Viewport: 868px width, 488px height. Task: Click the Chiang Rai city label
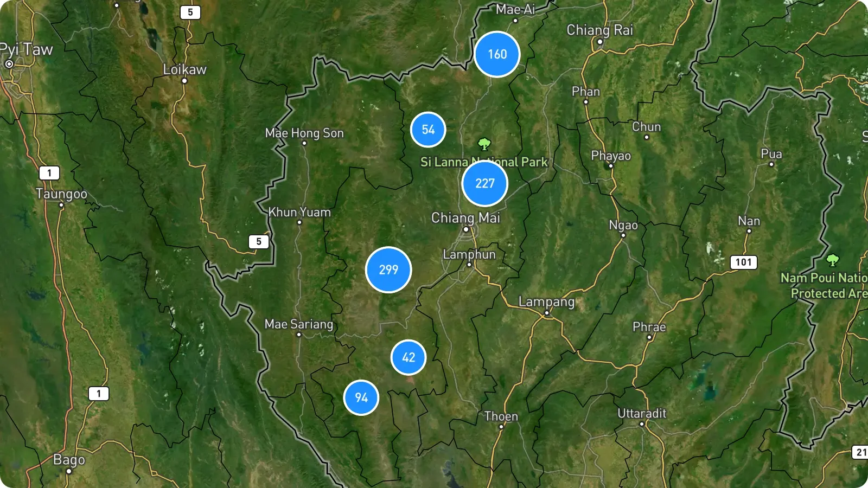point(600,30)
